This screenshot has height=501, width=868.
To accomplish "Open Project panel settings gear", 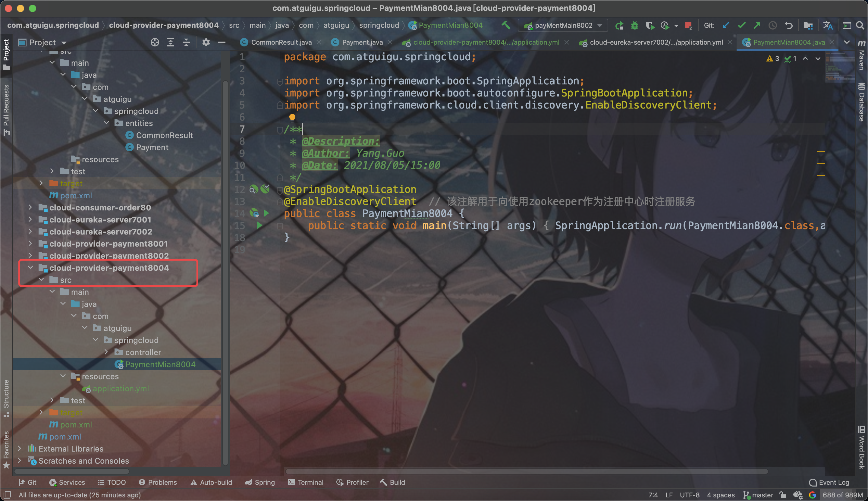I will pyautogui.click(x=206, y=42).
